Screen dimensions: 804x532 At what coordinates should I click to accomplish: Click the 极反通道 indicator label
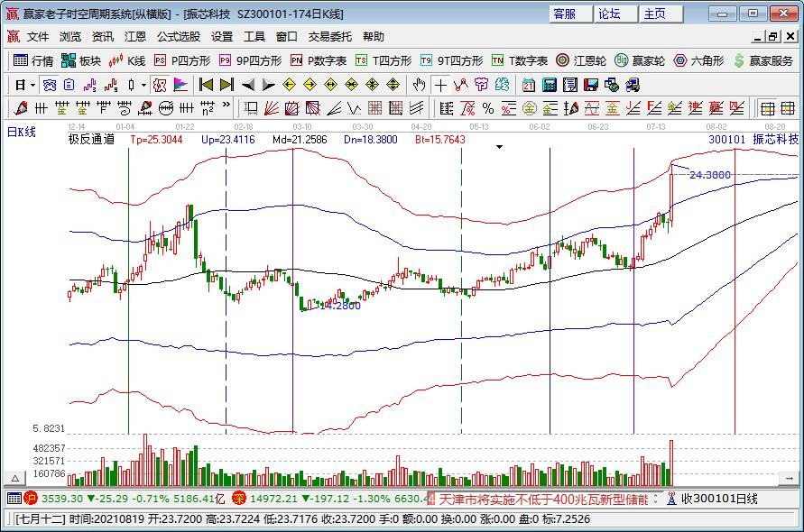(x=91, y=139)
